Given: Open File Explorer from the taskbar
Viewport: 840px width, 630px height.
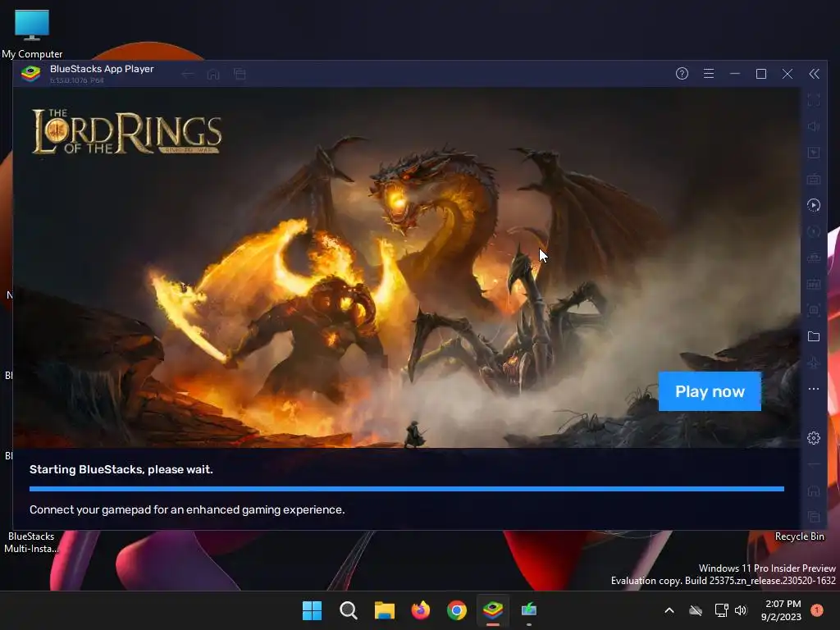Looking at the screenshot, I should (384, 610).
